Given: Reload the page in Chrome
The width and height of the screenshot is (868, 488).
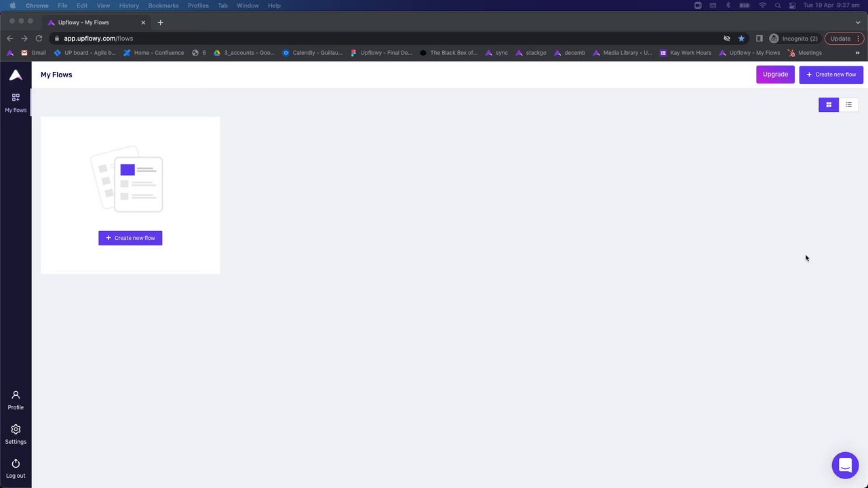Looking at the screenshot, I should 39,39.
